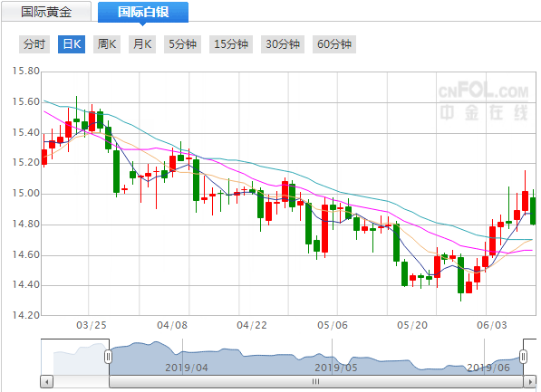This screenshot has width=541, height=392.
Task: Select the 日K daily candlestick view
Action: [x=72, y=44]
